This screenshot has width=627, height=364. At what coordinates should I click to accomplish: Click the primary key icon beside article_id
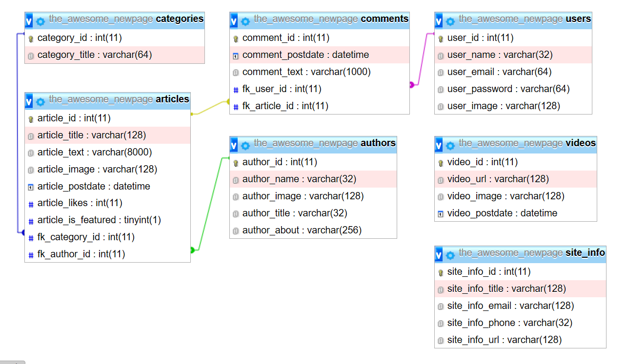[x=31, y=119]
